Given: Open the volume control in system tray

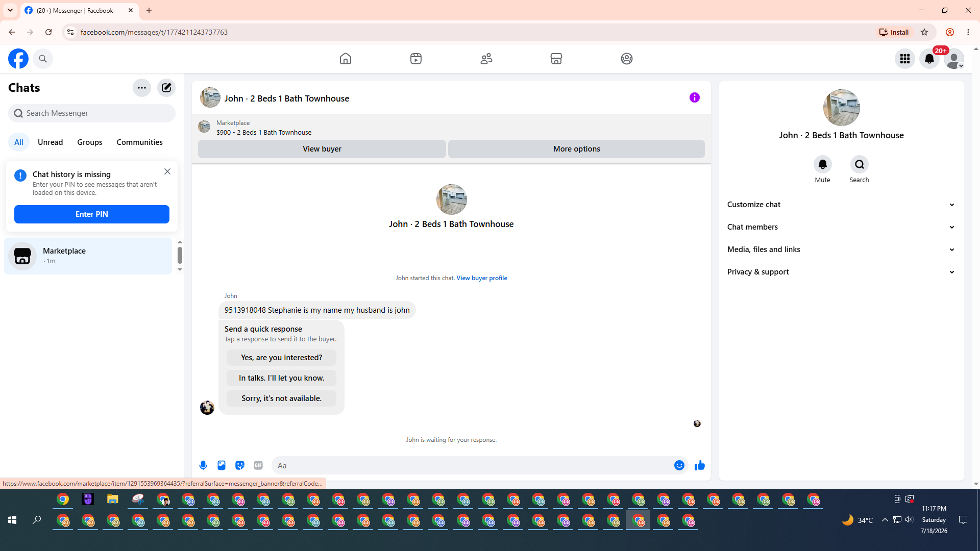Looking at the screenshot, I should pos(910,520).
